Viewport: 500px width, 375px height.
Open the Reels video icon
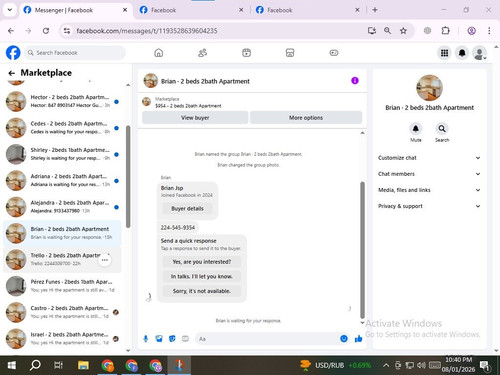coord(246,53)
